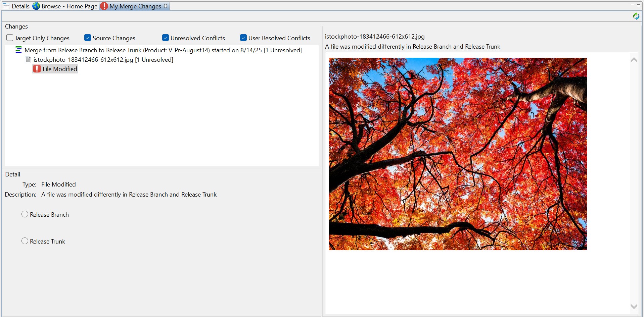Toggle the Unresolved Conflicts checkbox

point(166,38)
